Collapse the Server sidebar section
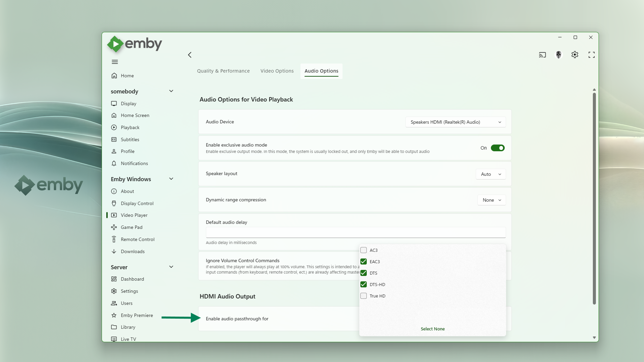644x362 pixels. 171,267
